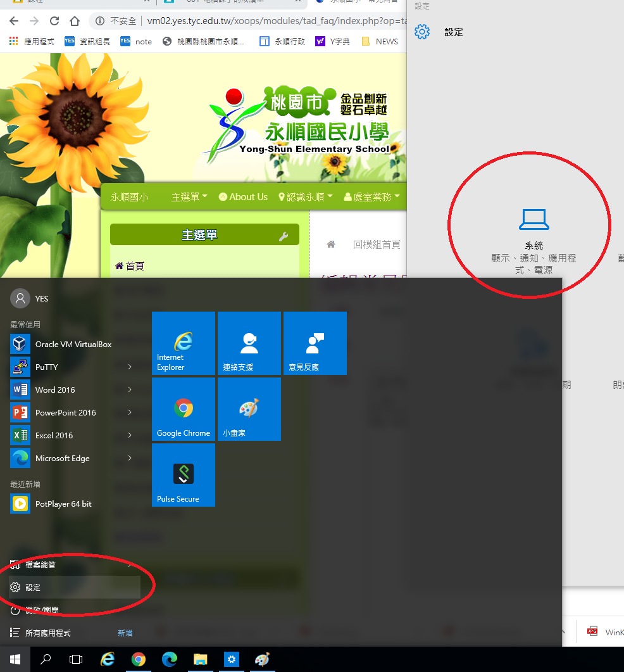Click Microsoft Edge icon on the taskbar
The height and width of the screenshot is (672, 624).
[x=170, y=659]
